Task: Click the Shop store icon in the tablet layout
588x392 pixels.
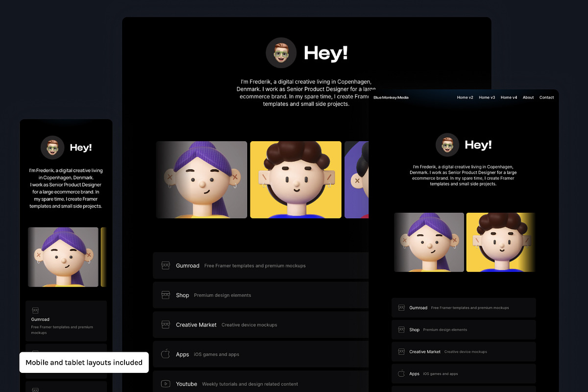Action: (x=401, y=330)
